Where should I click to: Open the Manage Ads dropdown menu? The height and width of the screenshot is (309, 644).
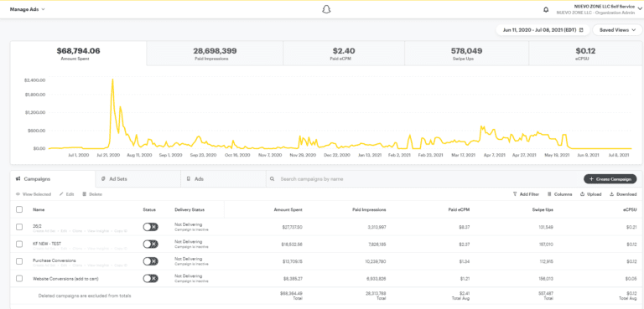point(28,9)
